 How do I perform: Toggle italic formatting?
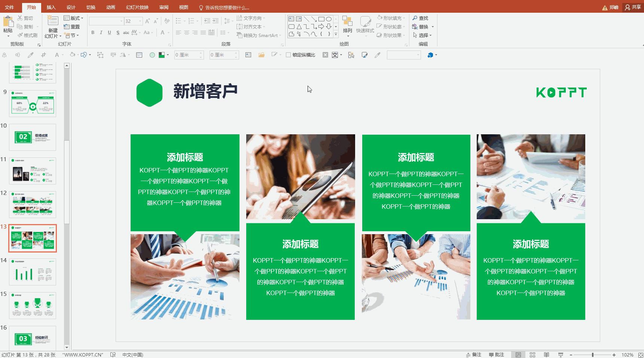coord(101,33)
